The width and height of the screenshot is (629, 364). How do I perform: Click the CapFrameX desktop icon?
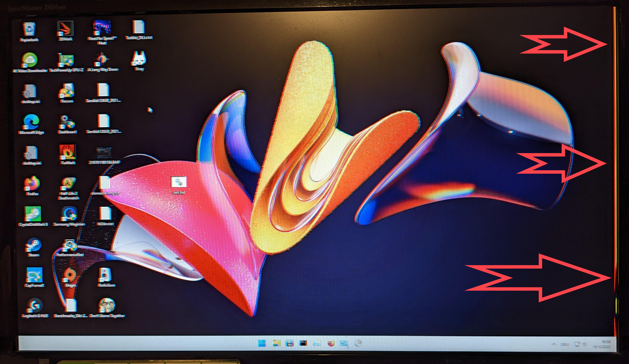34,275
